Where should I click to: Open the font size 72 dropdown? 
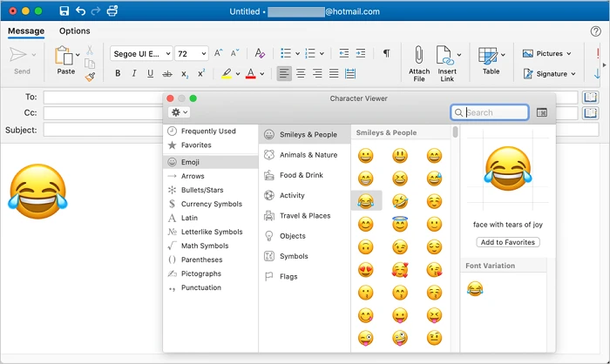click(191, 53)
